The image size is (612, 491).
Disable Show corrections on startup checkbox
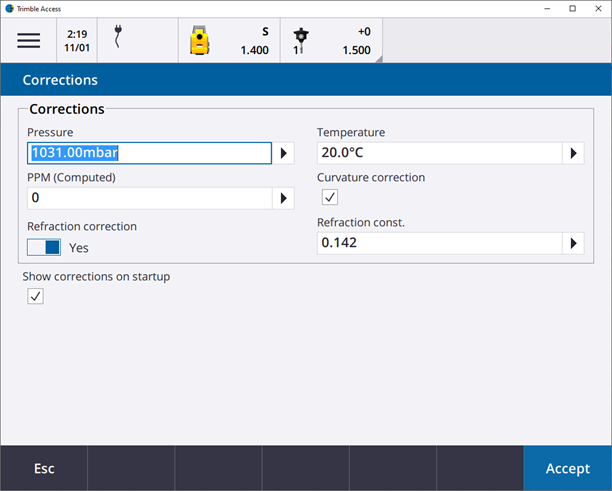(x=35, y=296)
